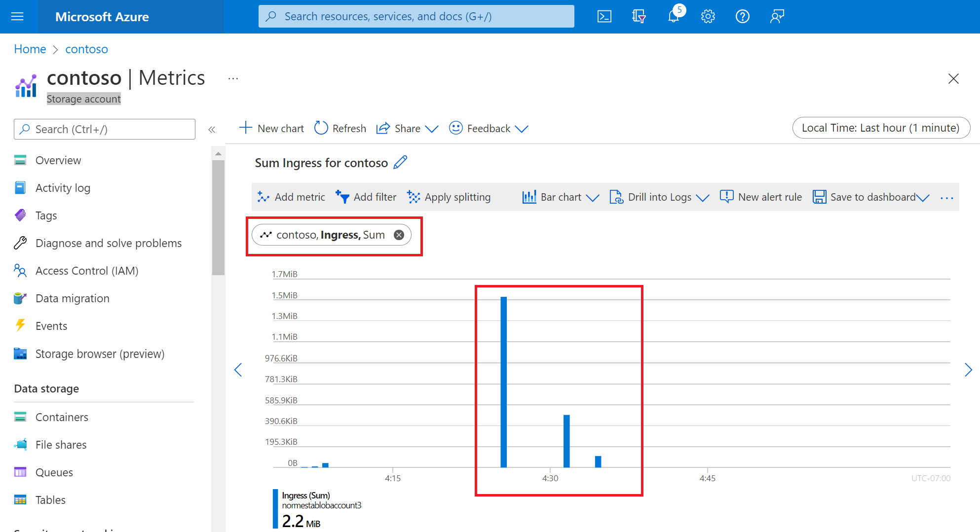Go to previous time range arrow
The width and height of the screenshot is (980, 532).
click(238, 370)
